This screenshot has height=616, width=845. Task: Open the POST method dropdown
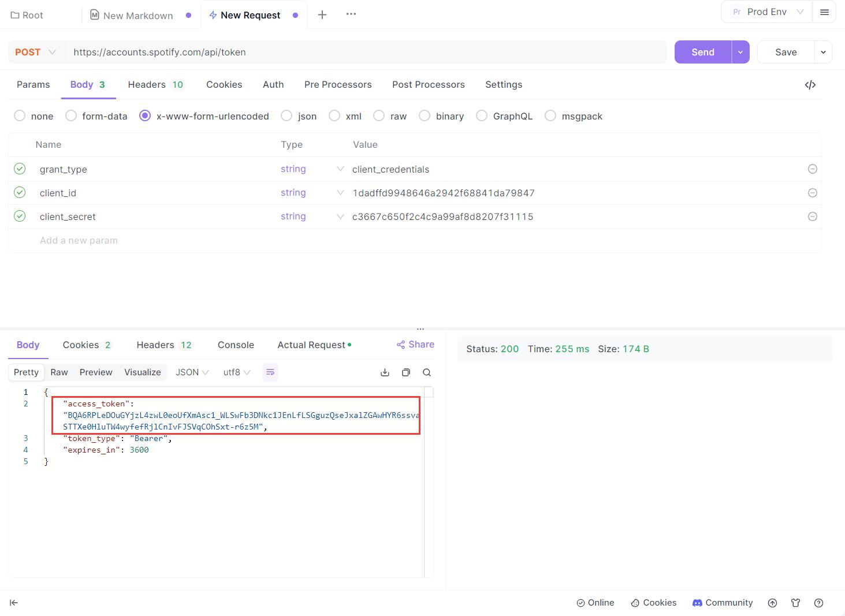click(36, 52)
